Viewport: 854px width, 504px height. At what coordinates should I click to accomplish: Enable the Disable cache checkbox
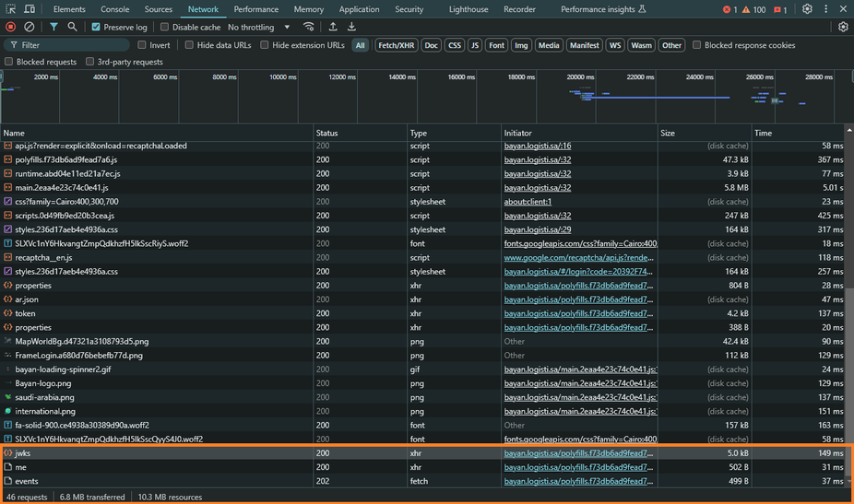pyautogui.click(x=165, y=28)
